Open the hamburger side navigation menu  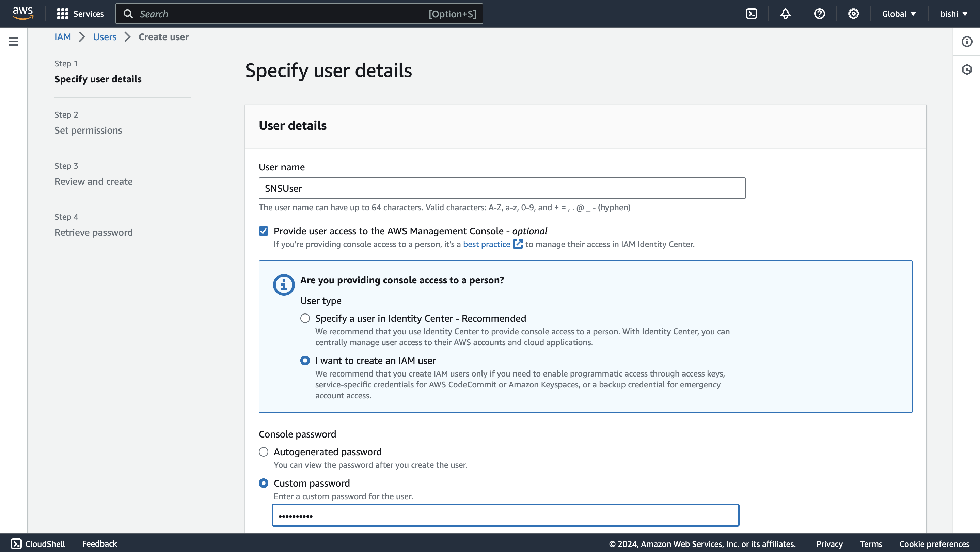point(14,42)
